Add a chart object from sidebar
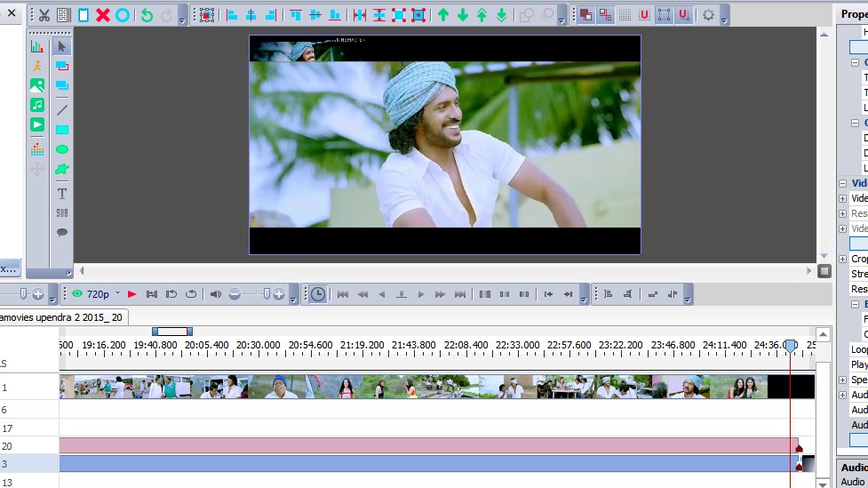Viewport: 868px width, 488px height. click(37, 46)
